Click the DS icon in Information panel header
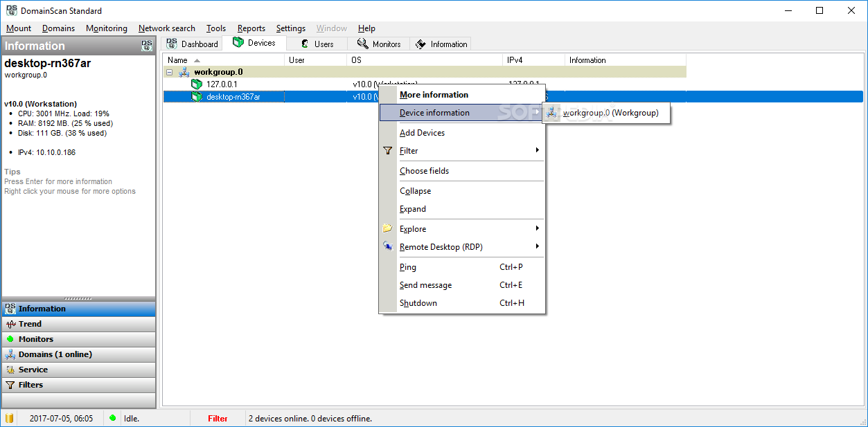The width and height of the screenshot is (868, 427). coord(147,46)
